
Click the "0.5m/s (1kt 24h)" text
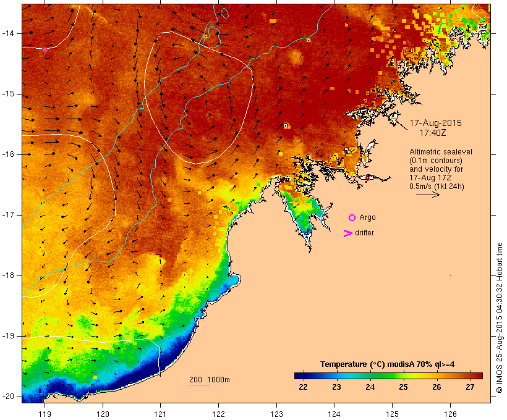coord(437,187)
